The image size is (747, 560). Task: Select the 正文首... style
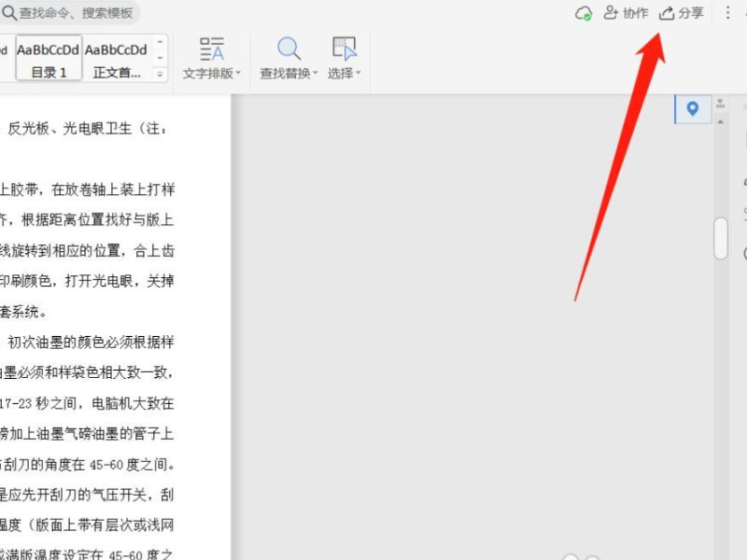117,58
